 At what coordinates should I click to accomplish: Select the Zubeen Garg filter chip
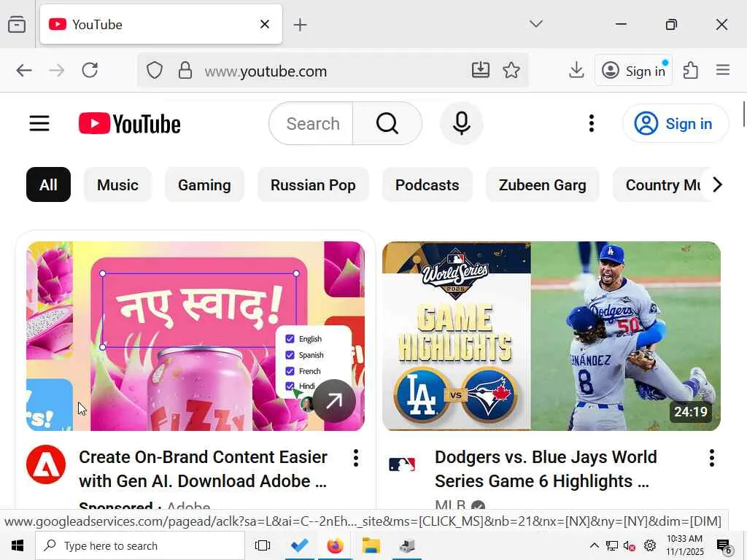point(543,184)
